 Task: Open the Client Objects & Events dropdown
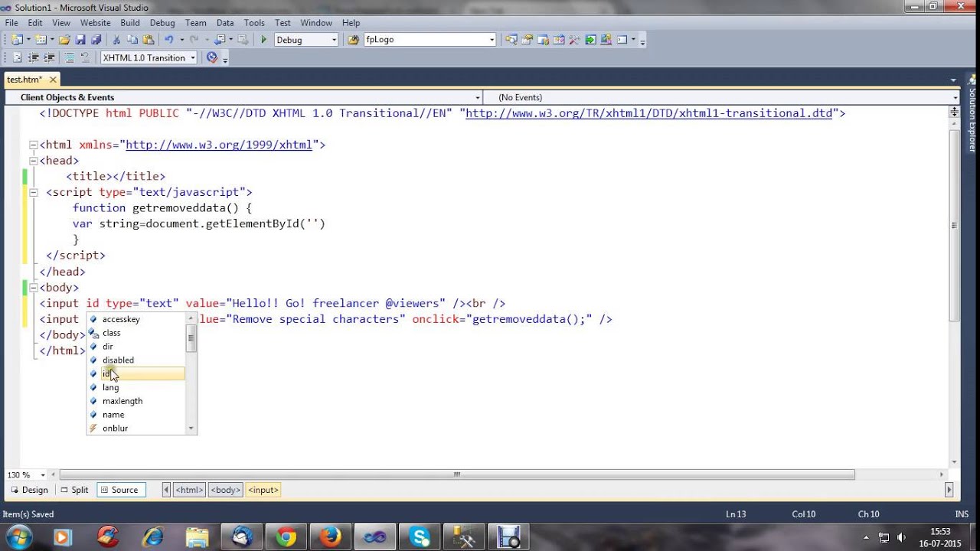pyautogui.click(x=243, y=97)
